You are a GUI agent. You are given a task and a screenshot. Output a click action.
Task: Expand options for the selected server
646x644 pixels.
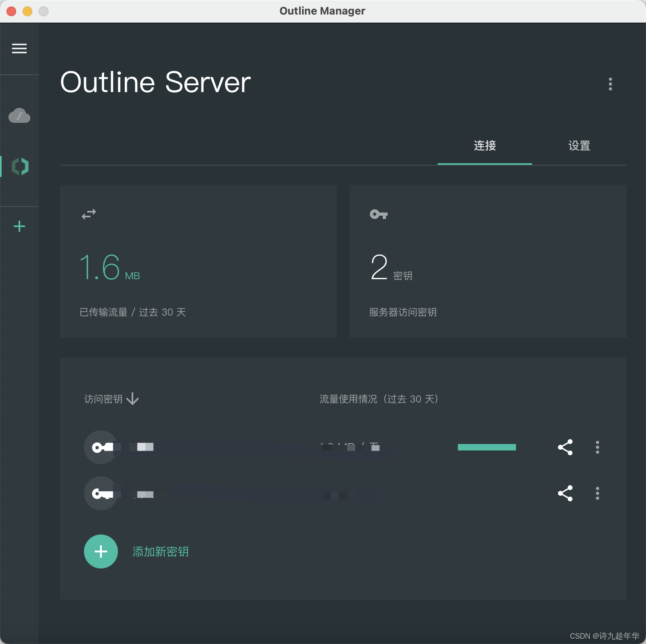(610, 84)
